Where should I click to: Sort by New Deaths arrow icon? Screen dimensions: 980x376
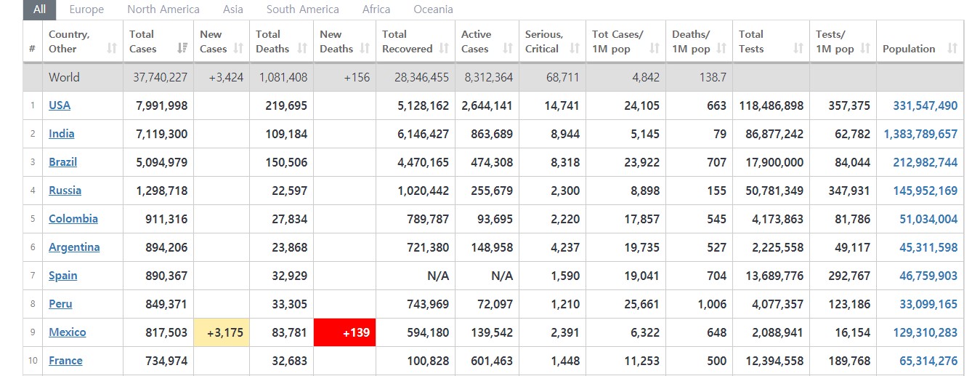365,49
